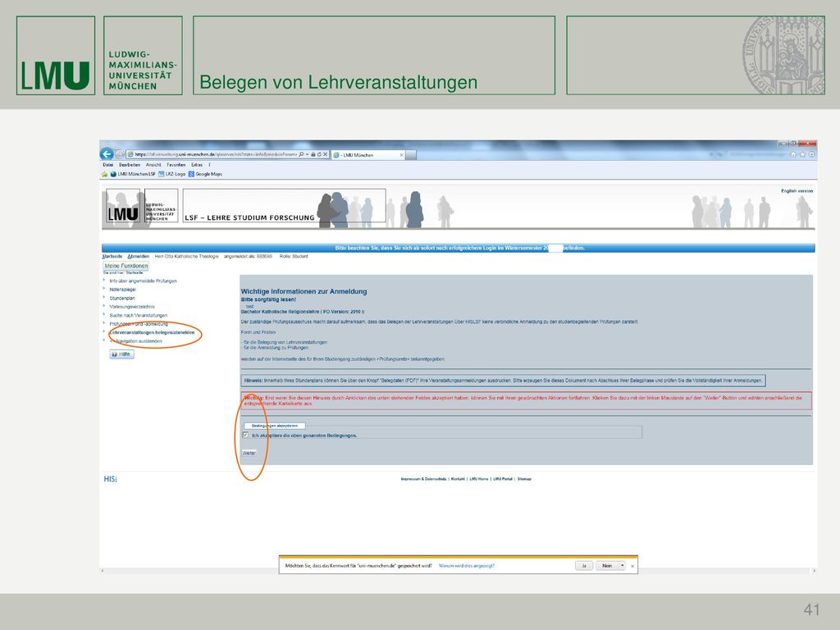Image resolution: width=840 pixels, height=630 pixels.
Task: Open the LMU München LSF bookmark
Action: point(133,174)
